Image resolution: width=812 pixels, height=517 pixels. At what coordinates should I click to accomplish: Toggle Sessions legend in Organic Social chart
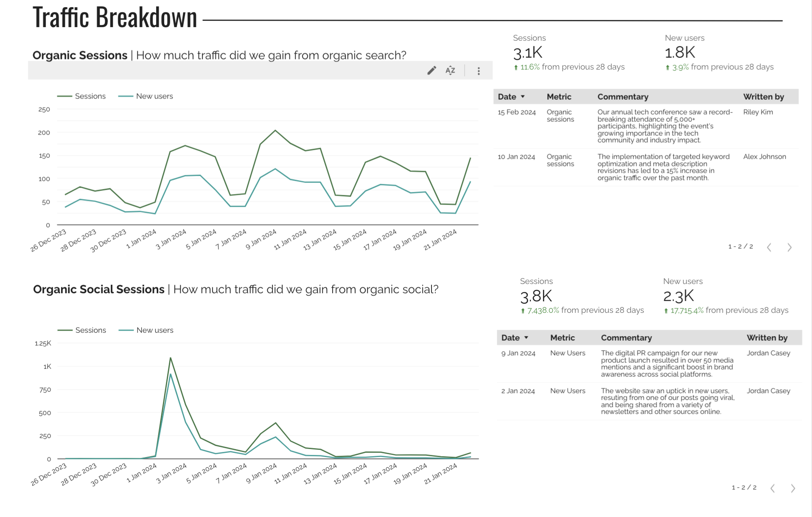(82, 330)
